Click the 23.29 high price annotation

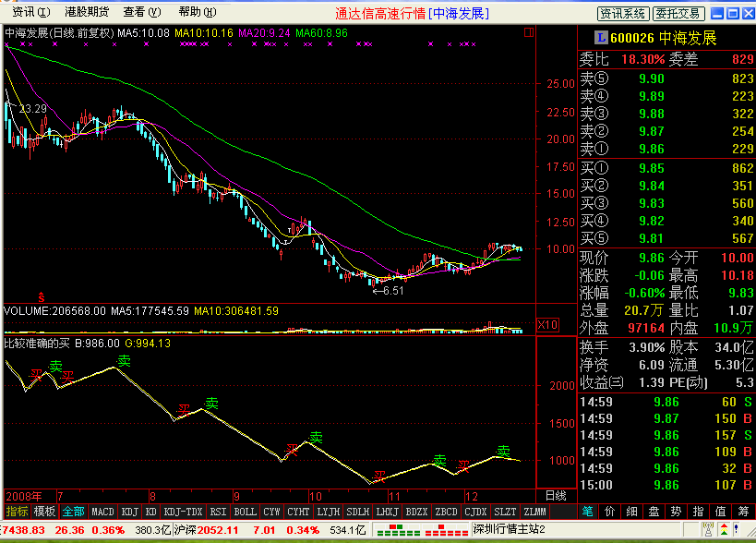tap(33, 108)
